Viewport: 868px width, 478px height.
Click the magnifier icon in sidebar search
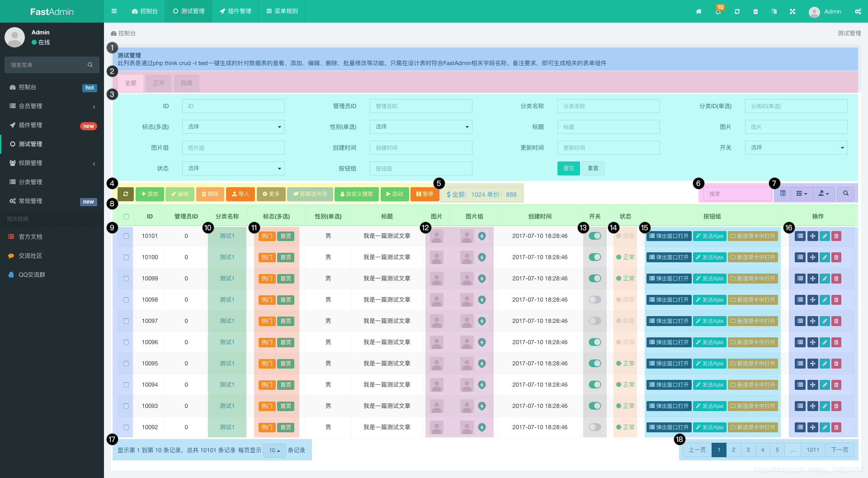(x=90, y=65)
